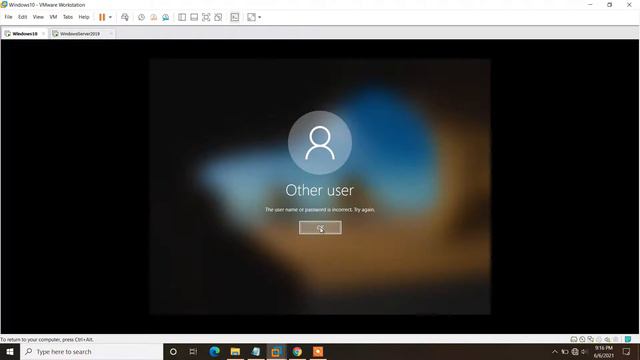The width and height of the screenshot is (640, 360).
Task: Open Task View on the taskbar
Action: [193, 351]
